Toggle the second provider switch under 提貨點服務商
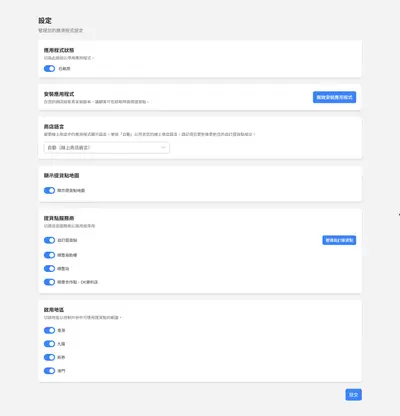This screenshot has width=400, height=416. pos(49,255)
